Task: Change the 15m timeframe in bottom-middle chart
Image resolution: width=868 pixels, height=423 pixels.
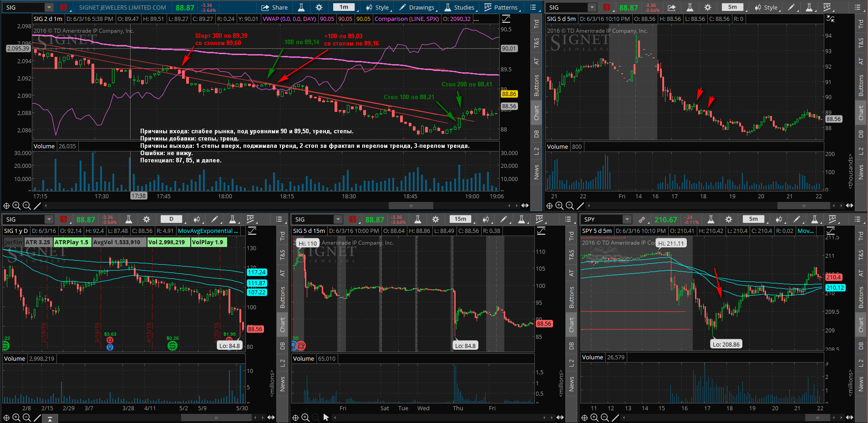Action: [x=460, y=219]
